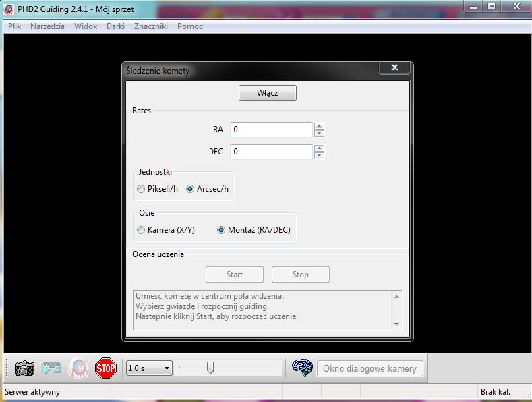Viewport: 532px width, 402px height.
Task: Maximize the PHD2 Guiding main window
Action: 492,6
